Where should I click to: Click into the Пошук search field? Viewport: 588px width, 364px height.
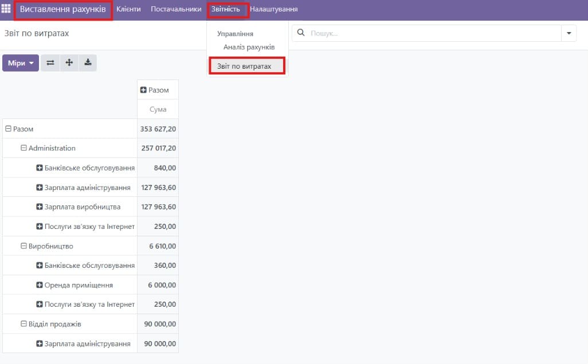[x=434, y=33]
